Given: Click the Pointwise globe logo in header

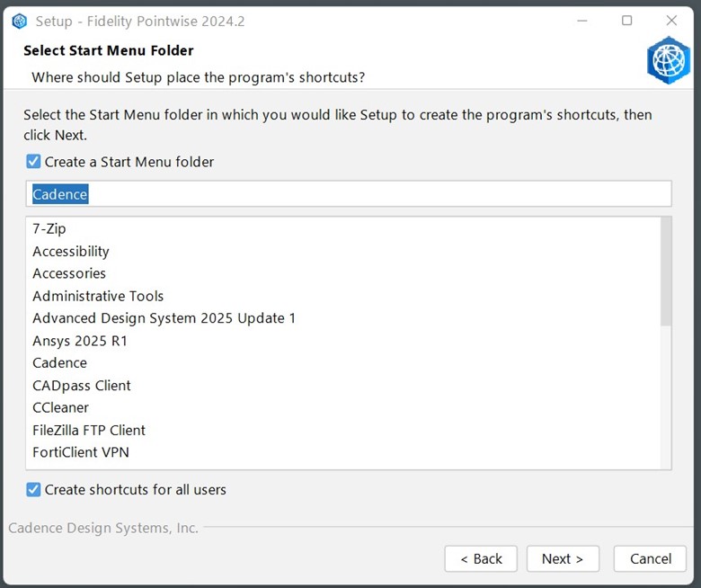Looking at the screenshot, I should click(x=669, y=60).
